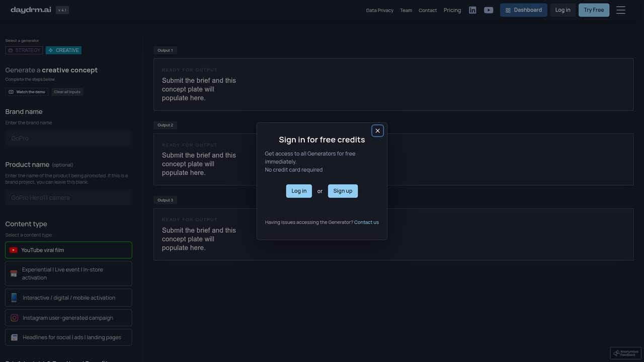
Task: Select the CREATIVE generator tab
Action: tap(63, 50)
